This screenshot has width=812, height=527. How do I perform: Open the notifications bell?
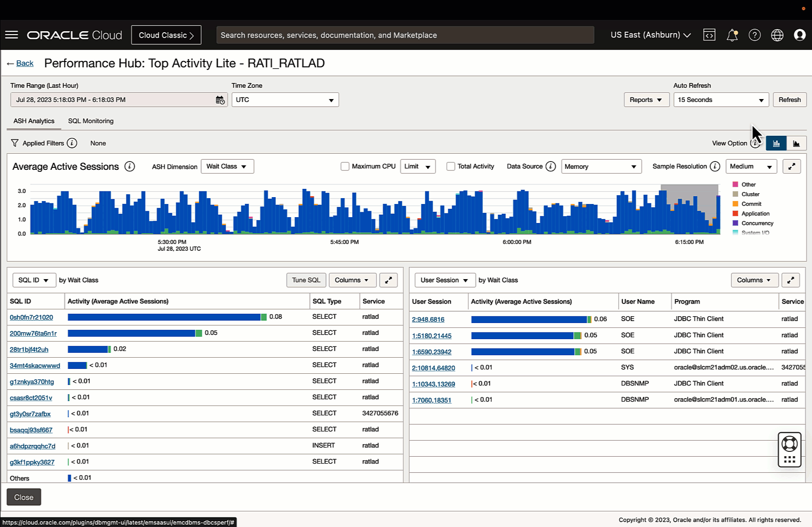732,35
